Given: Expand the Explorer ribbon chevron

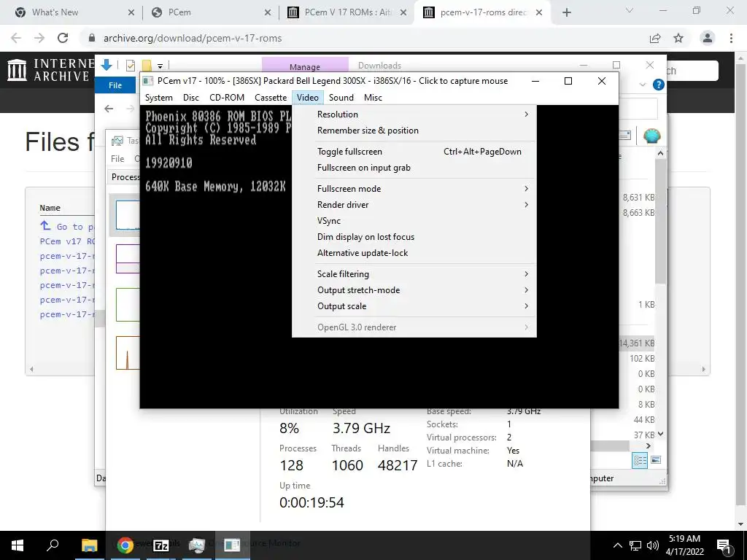Looking at the screenshot, I should click(x=642, y=85).
